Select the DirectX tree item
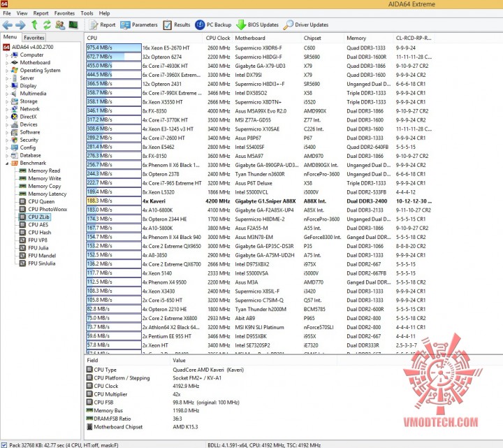 pyautogui.click(x=28, y=117)
